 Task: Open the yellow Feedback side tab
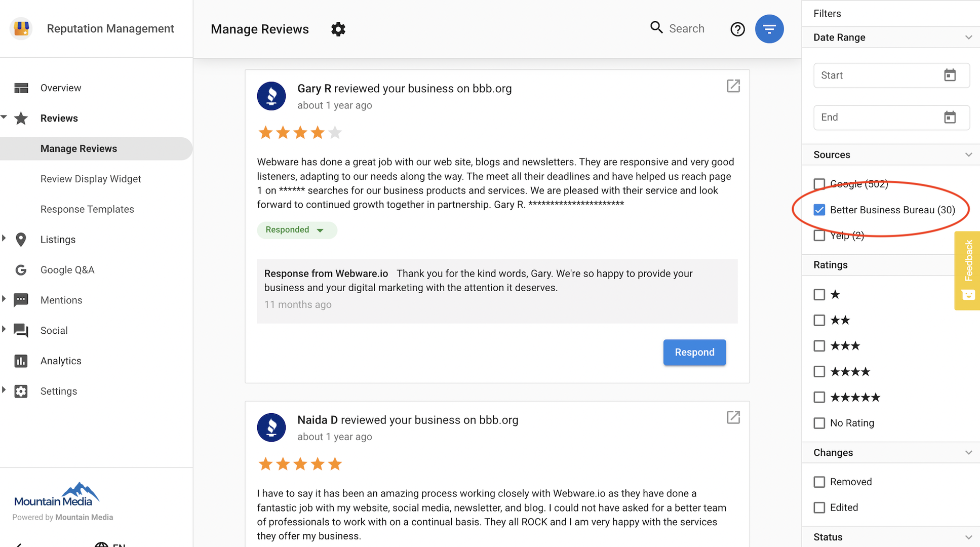[967, 270]
